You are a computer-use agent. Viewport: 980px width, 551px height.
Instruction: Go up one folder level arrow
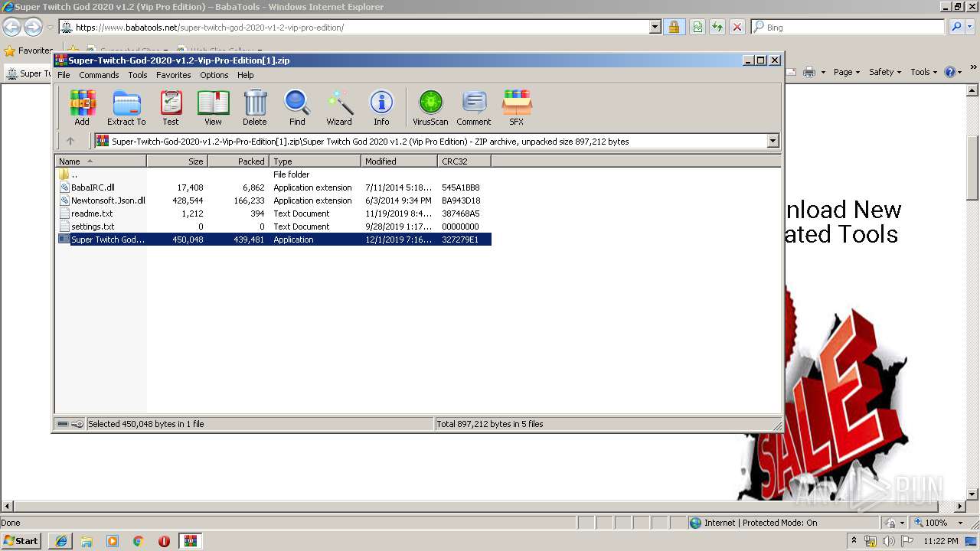[70, 141]
